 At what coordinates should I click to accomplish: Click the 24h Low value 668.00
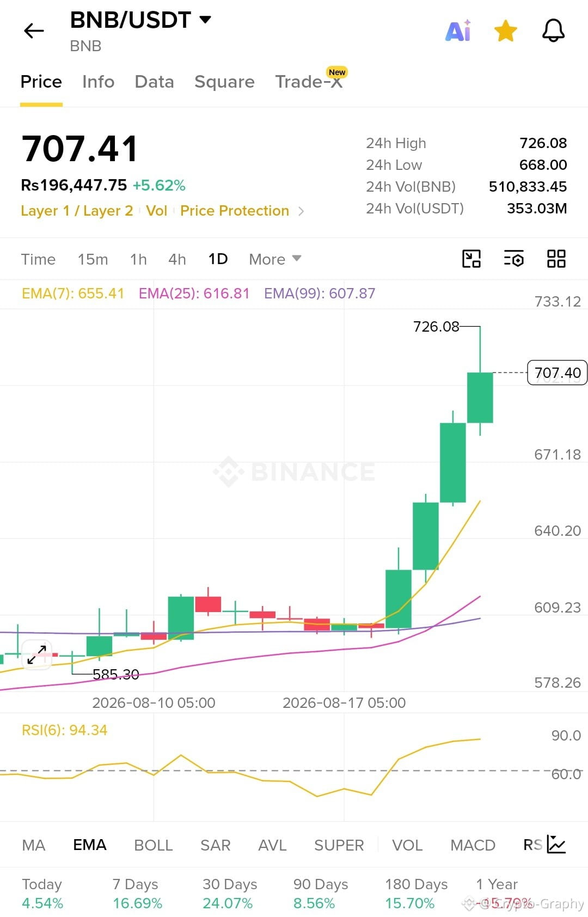pos(543,165)
